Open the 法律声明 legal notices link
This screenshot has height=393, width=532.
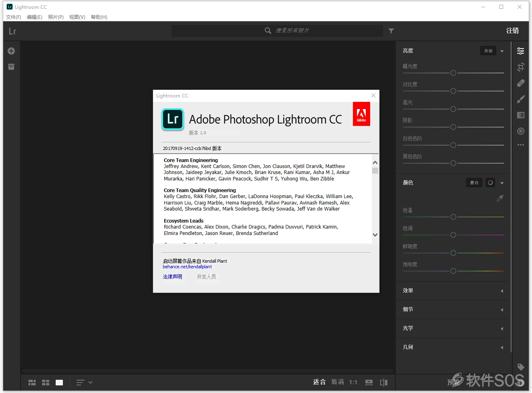point(173,277)
